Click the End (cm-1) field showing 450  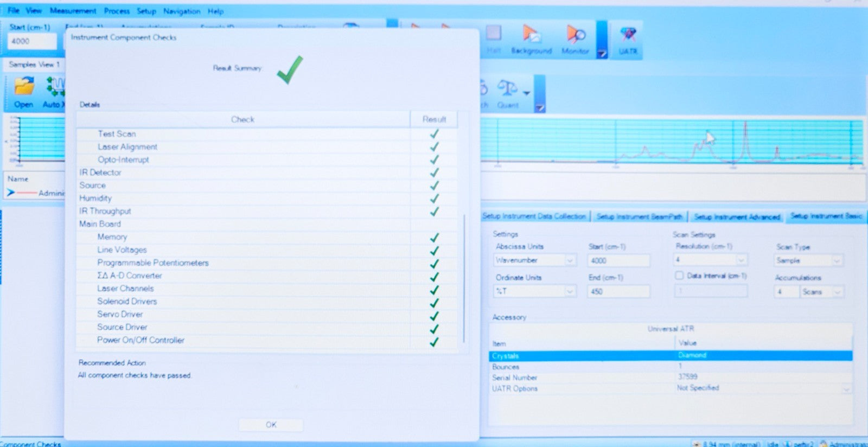pos(618,291)
